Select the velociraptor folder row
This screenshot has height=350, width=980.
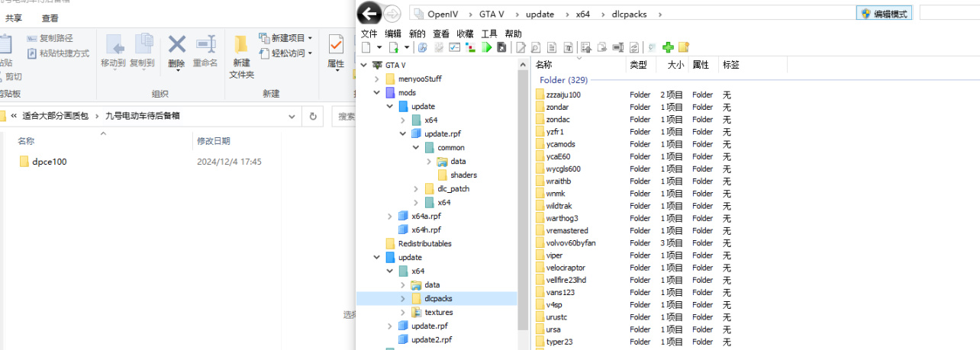coord(633,268)
